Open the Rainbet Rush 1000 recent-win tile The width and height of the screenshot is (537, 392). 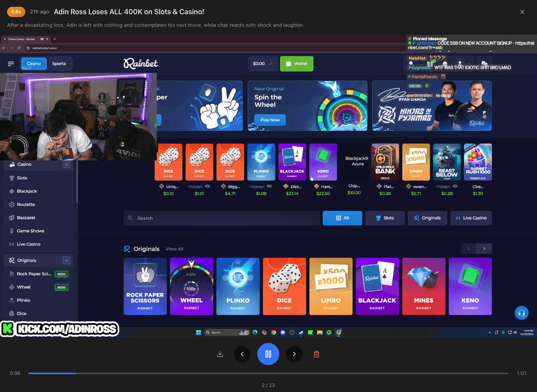click(x=478, y=162)
